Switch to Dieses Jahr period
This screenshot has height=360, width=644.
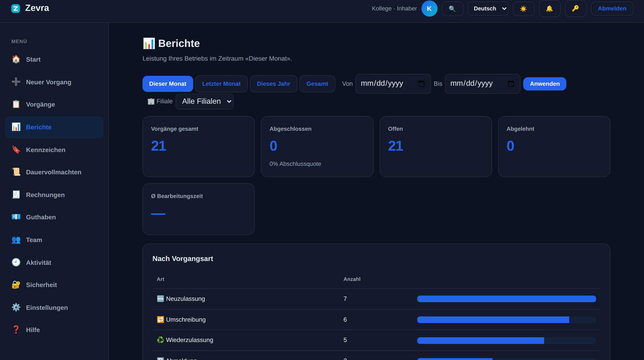(x=273, y=84)
